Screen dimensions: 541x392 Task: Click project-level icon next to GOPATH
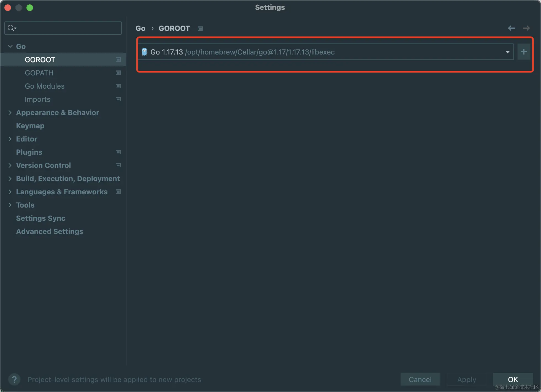point(118,73)
